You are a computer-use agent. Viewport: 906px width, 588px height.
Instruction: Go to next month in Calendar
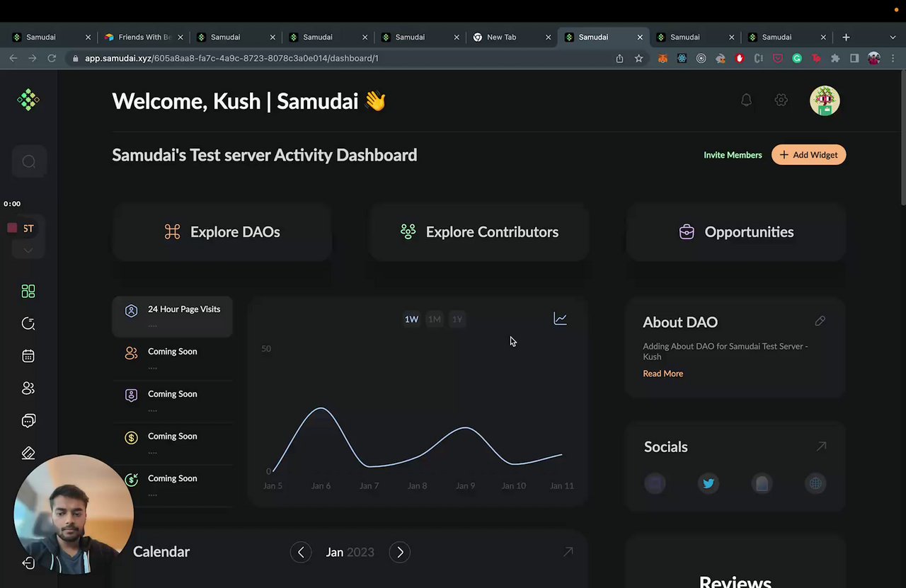400,552
